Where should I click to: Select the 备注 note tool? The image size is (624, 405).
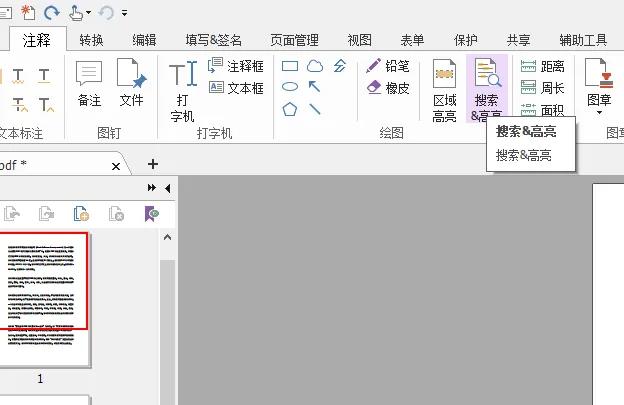click(89, 84)
